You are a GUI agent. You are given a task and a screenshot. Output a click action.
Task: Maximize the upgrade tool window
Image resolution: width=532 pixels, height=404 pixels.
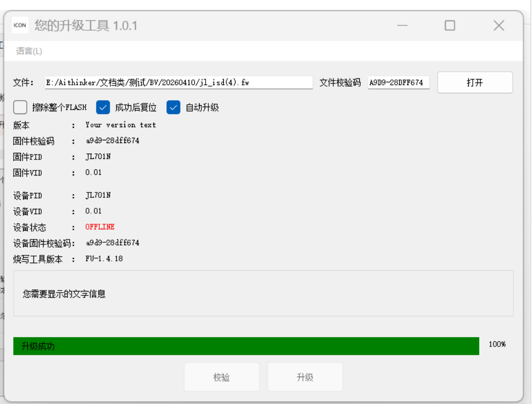(x=450, y=25)
